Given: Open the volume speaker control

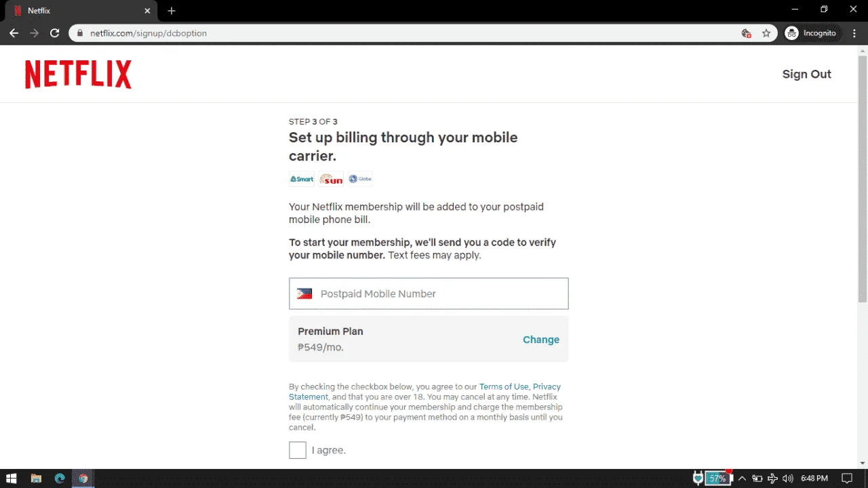Looking at the screenshot, I should click(787, 479).
